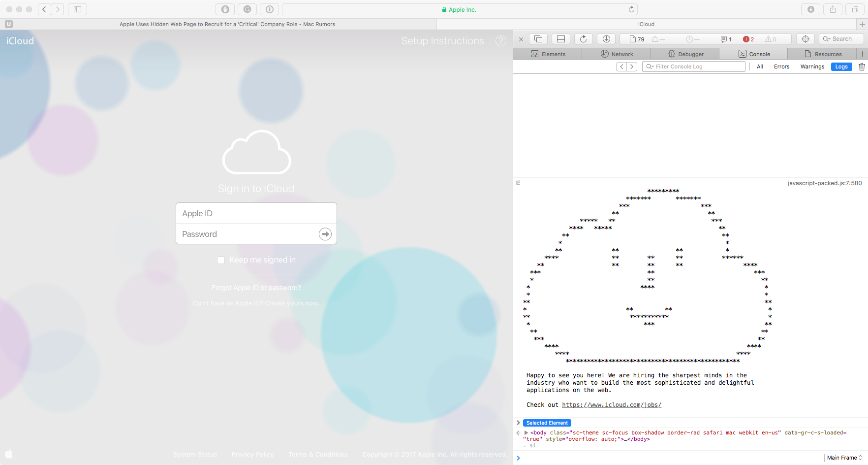Open the Resources tab
The image size is (868, 465).
coord(823,54)
